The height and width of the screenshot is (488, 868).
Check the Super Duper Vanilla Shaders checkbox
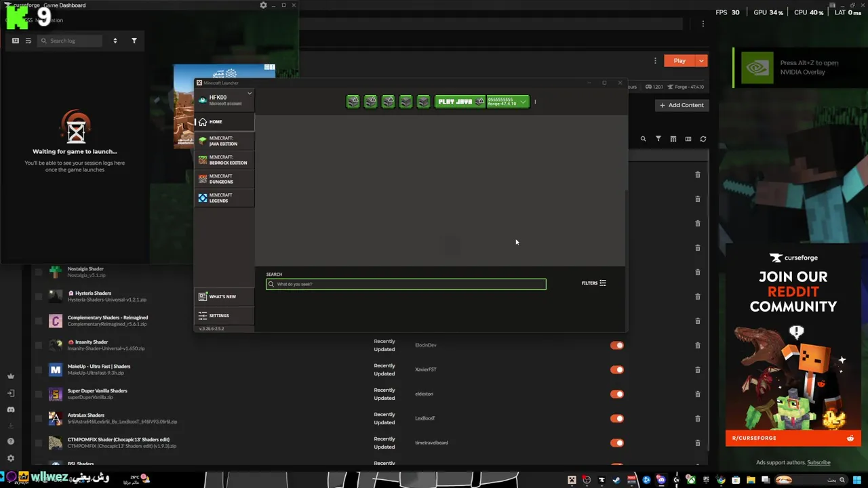(x=39, y=394)
